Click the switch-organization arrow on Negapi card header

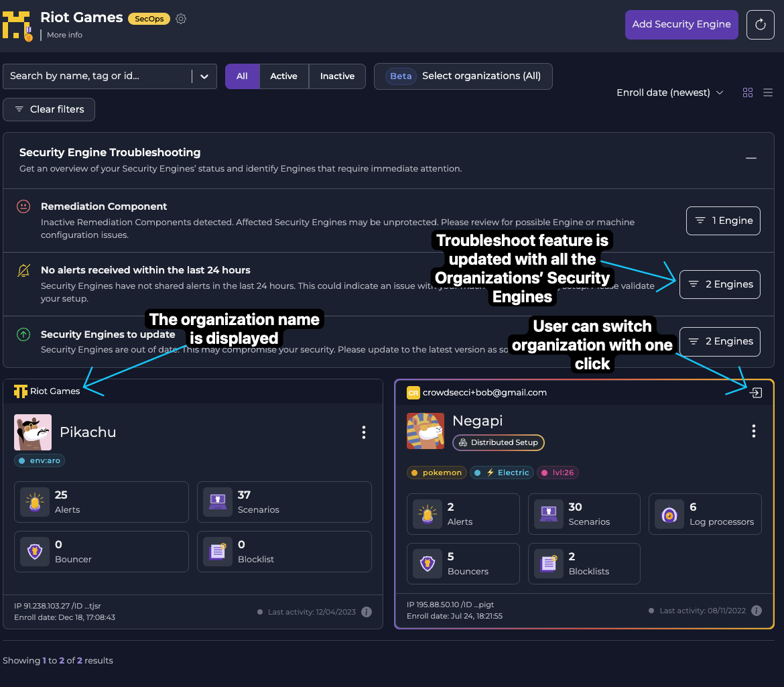[755, 393]
